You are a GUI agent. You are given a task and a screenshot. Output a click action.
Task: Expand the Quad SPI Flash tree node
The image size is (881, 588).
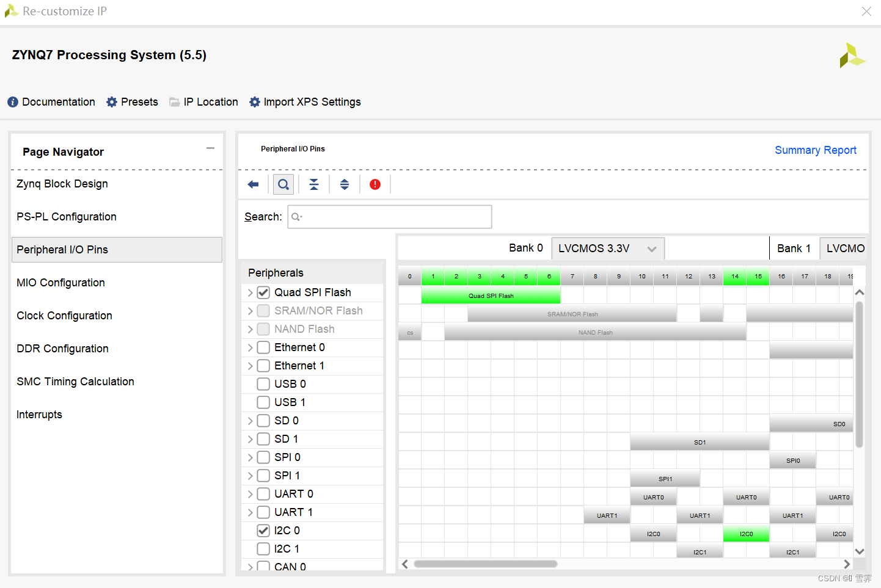[x=250, y=292]
